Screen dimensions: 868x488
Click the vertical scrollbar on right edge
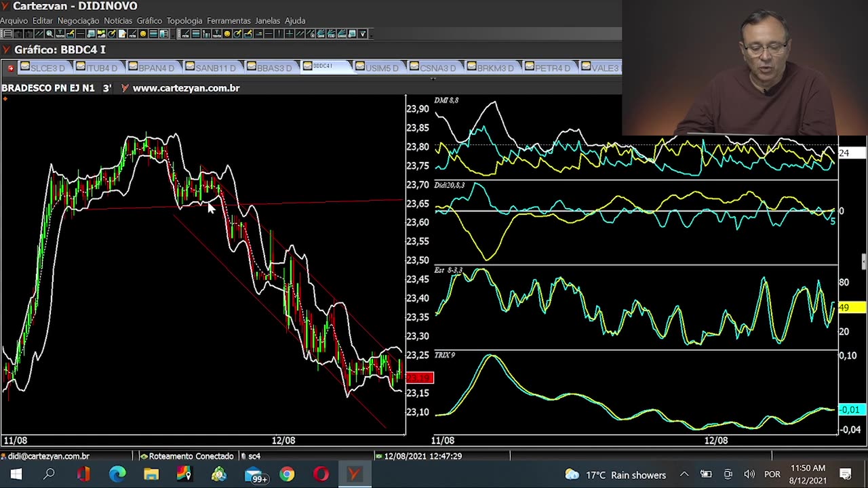(864, 262)
